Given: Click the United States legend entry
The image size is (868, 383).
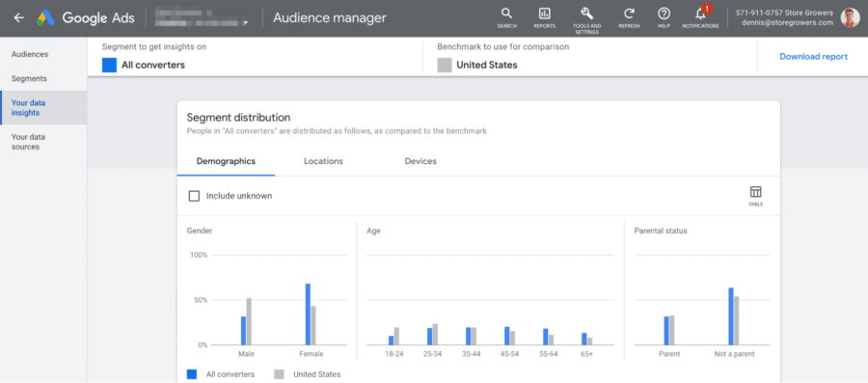Looking at the screenshot, I should pyautogui.click(x=308, y=374).
